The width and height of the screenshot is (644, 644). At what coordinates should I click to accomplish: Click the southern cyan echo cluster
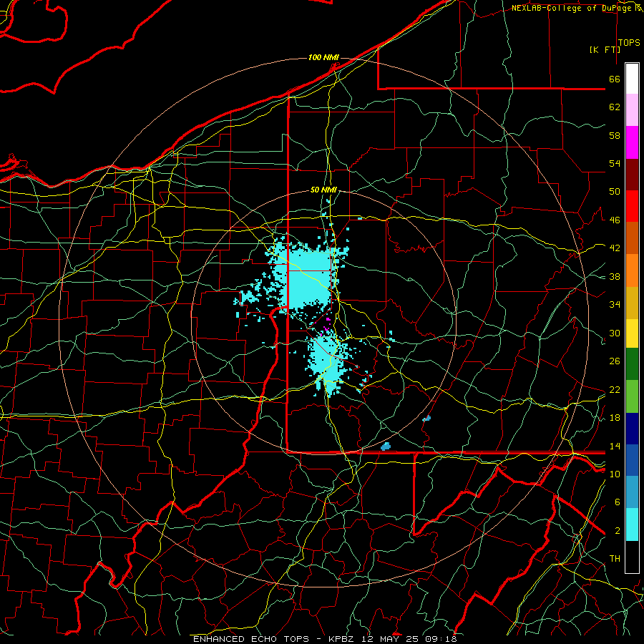(326, 361)
